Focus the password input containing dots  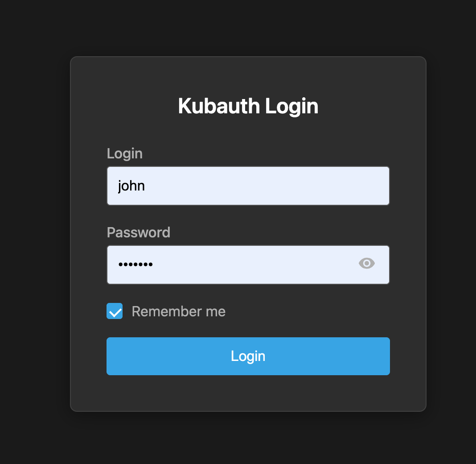click(x=223, y=265)
